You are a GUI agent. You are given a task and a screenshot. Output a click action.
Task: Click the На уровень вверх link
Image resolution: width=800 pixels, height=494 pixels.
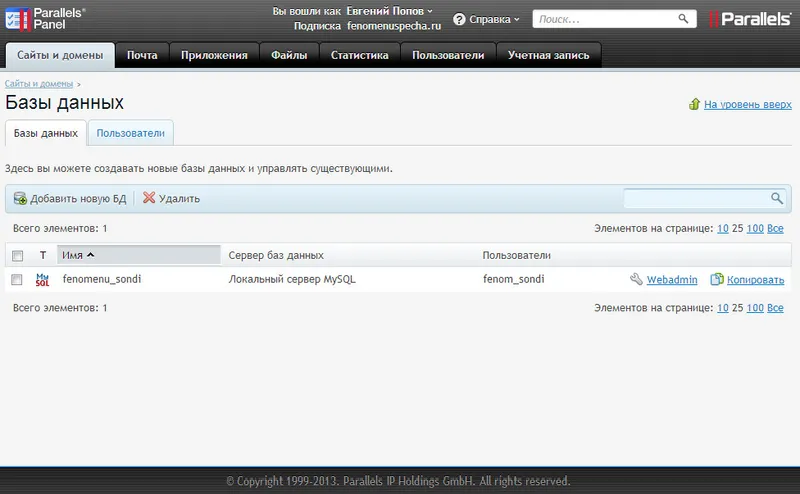pyautogui.click(x=747, y=105)
